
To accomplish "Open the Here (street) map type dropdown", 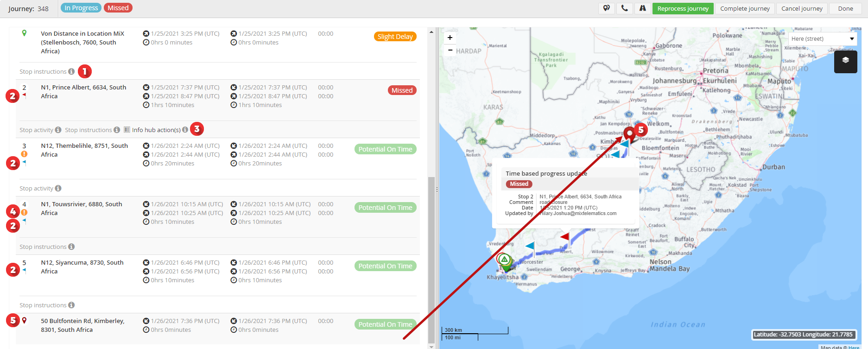I will tap(823, 38).
